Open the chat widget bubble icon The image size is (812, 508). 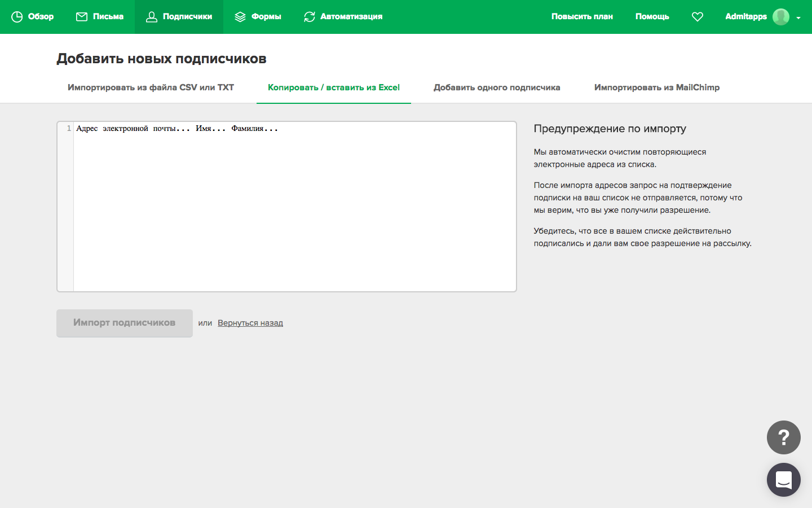[x=783, y=480]
